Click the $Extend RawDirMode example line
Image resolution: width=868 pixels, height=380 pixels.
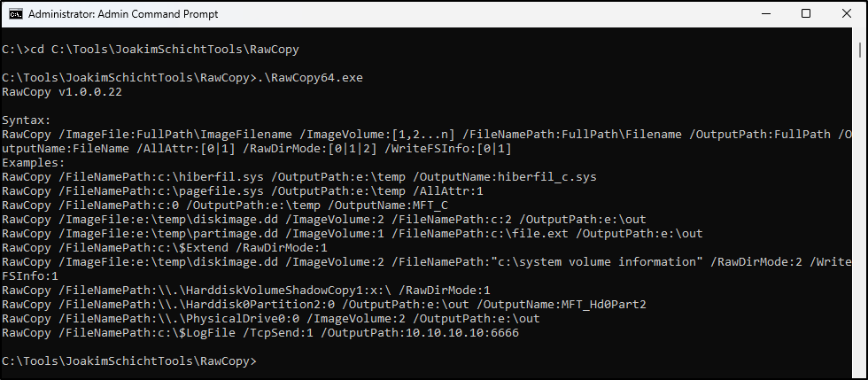165,248
